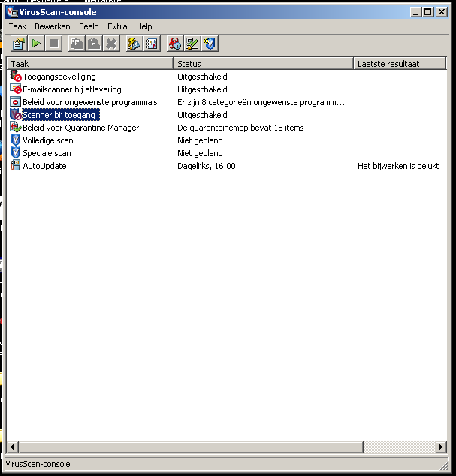Select the Speciale scan task

(x=47, y=153)
